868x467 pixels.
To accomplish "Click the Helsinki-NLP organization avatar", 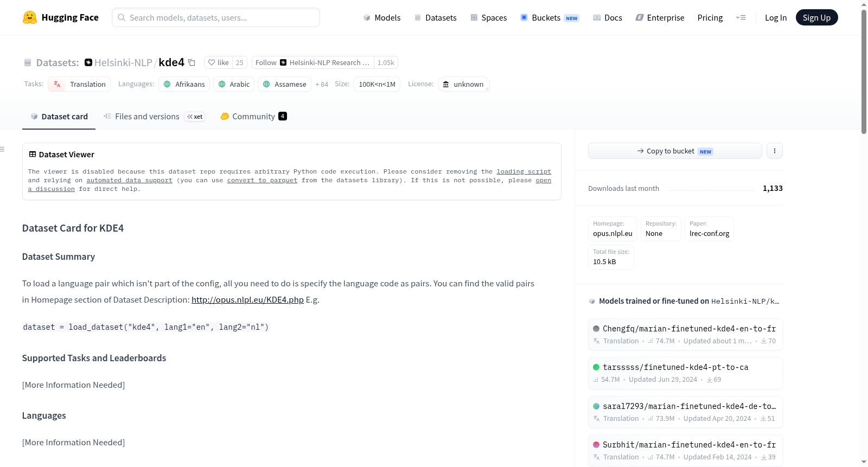I will pyautogui.click(x=88, y=62).
